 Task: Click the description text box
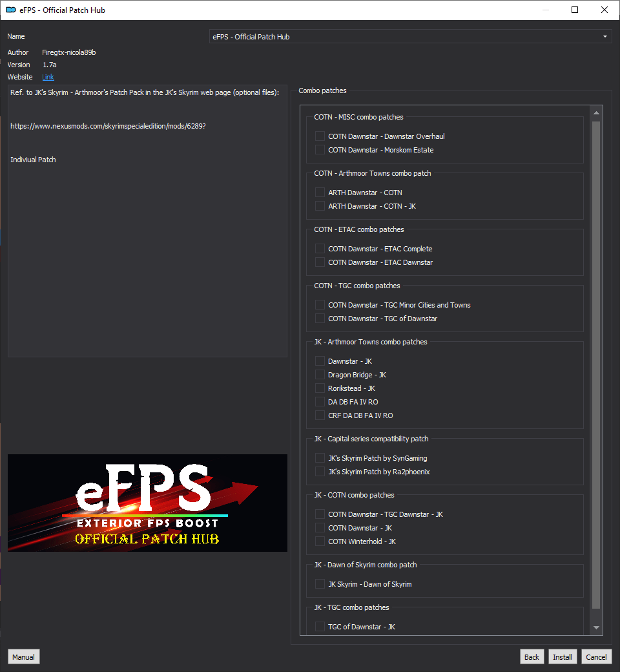pos(147,221)
